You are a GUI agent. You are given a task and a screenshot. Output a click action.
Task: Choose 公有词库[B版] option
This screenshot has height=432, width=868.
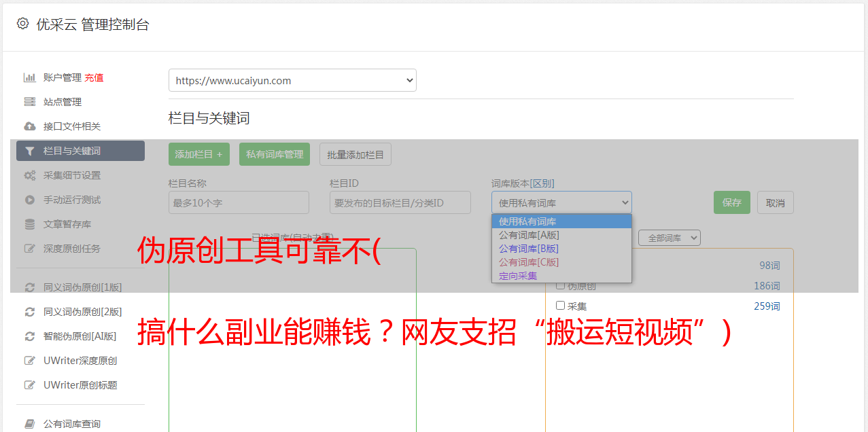(561, 249)
